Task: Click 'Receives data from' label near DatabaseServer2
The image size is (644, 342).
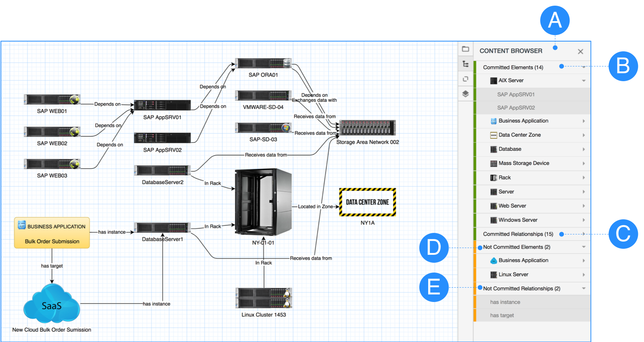Action: coord(266,155)
